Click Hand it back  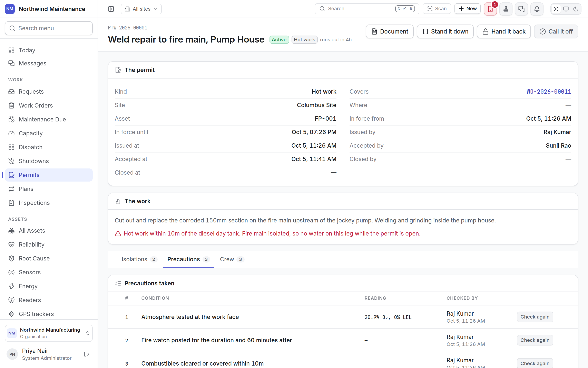click(504, 31)
